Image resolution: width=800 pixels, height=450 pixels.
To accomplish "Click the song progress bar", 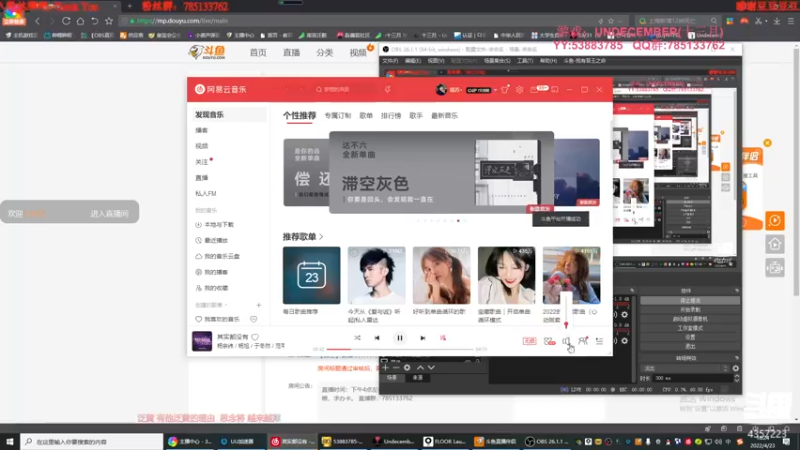I will click(399, 349).
